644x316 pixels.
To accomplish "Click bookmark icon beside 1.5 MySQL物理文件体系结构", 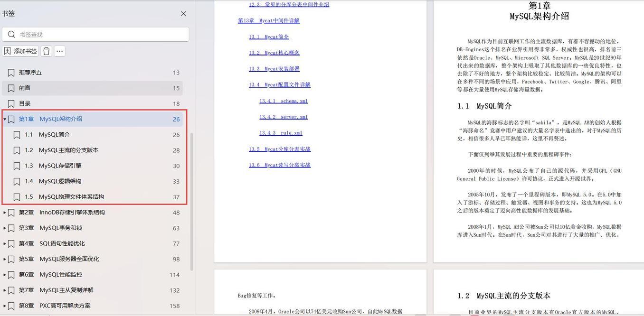I will 17,197.
